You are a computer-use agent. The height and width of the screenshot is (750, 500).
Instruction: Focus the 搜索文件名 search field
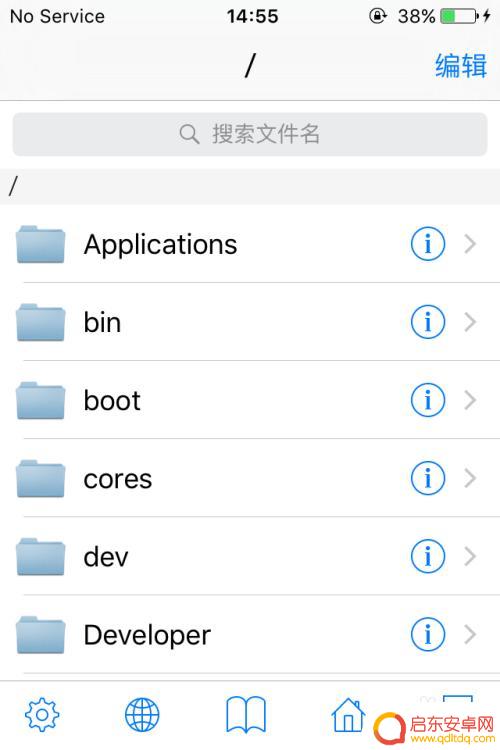pos(250,134)
